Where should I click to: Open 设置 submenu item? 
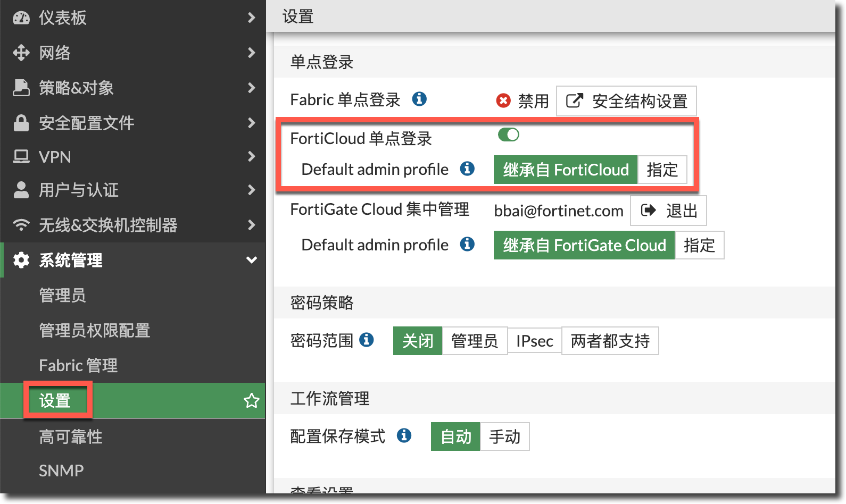(x=133, y=400)
